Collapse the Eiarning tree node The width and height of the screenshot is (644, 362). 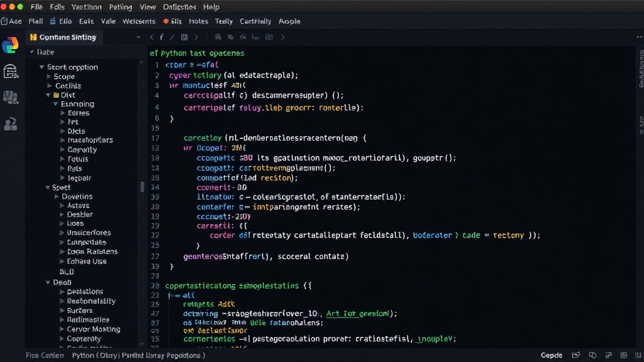click(55, 104)
